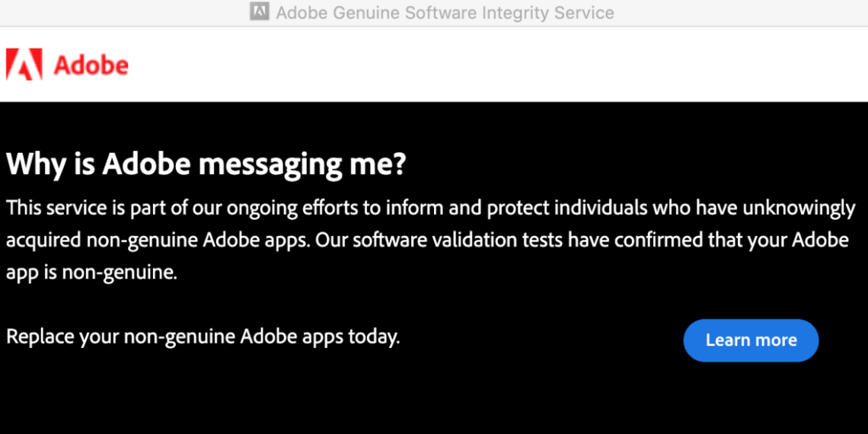Click the 'Replace your non-genuine Adobe apps today' text
Image resolution: width=868 pixels, height=434 pixels.
203,336
